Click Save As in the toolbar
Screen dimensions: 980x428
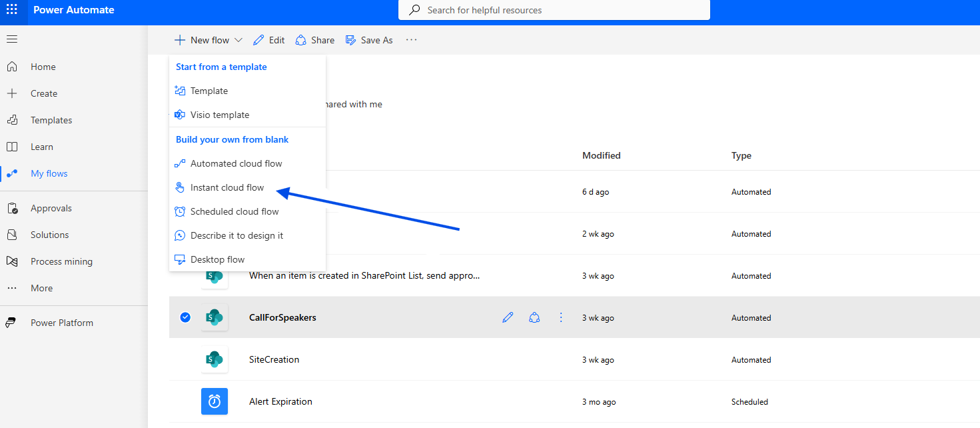pyautogui.click(x=369, y=40)
